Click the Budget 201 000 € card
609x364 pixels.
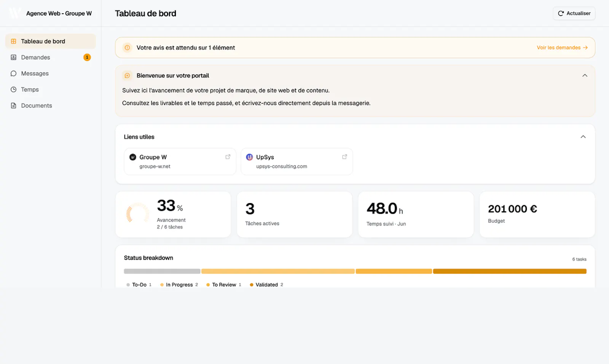[537, 215]
